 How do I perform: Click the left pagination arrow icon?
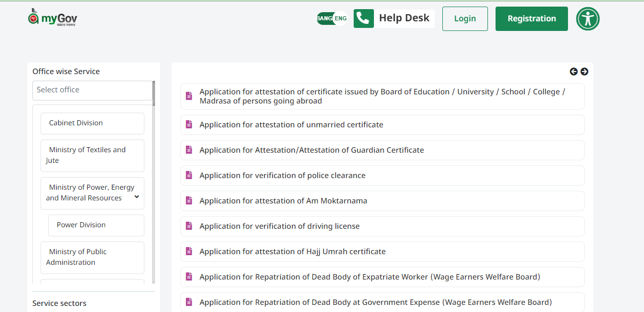[x=574, y=72]
